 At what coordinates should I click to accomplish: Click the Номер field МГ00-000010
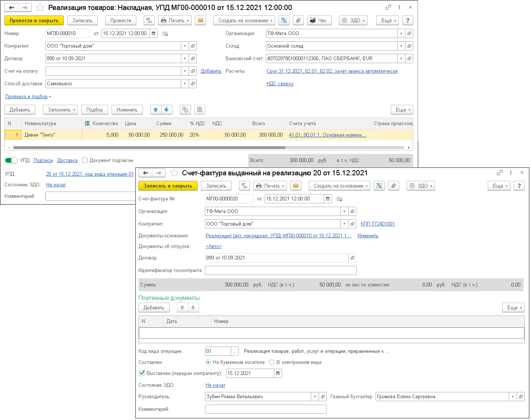pyautogui.click(x=68, y=33)
